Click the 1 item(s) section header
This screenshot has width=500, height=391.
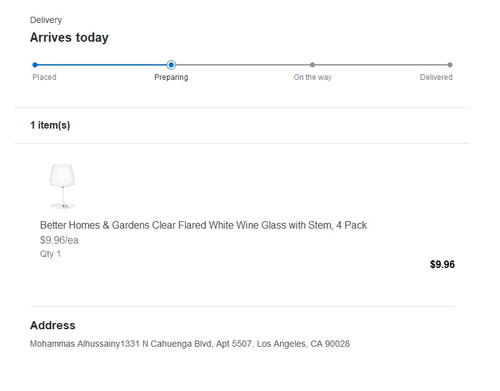[50, 125]
